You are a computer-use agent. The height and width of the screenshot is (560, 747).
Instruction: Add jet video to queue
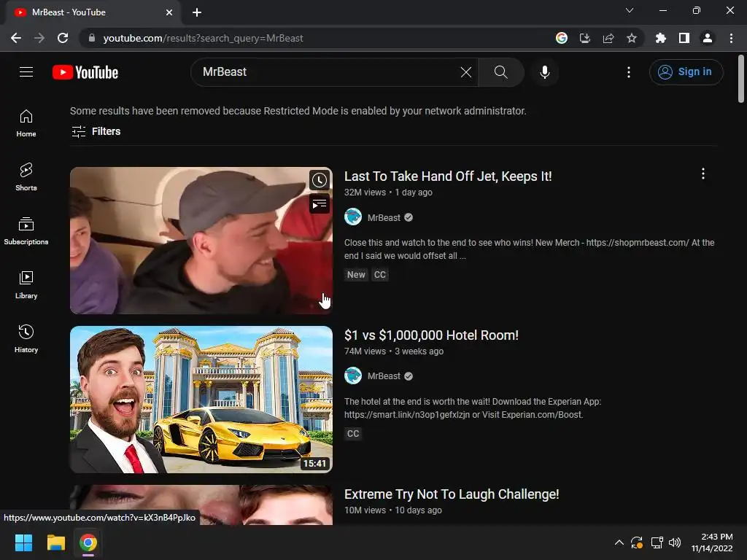click(320, 204)
